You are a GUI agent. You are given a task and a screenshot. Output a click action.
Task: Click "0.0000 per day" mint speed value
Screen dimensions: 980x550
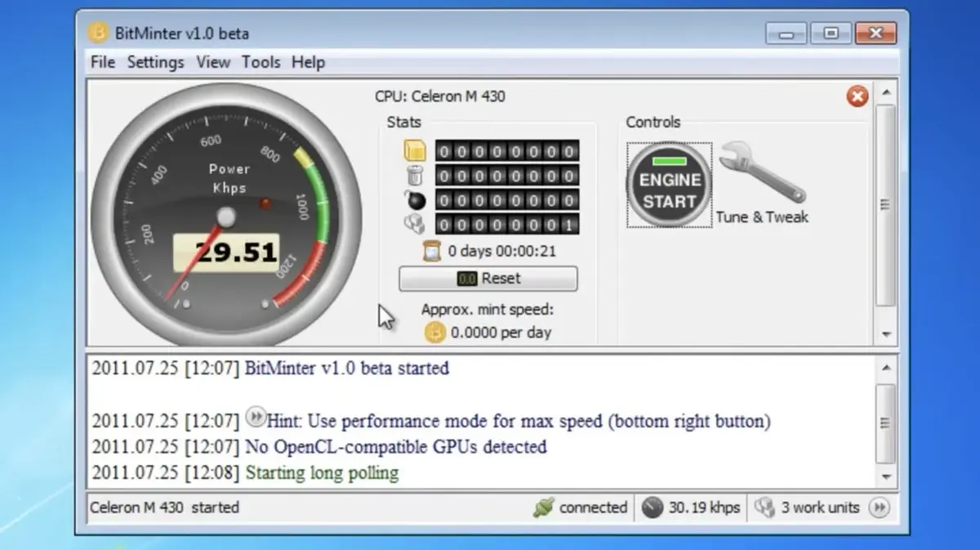click(501, 333)
